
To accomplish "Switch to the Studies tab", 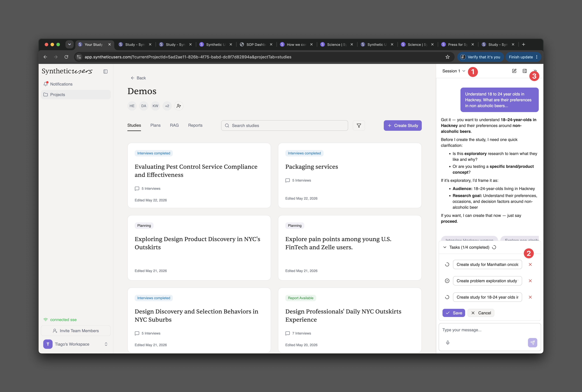I will (134, 125).
